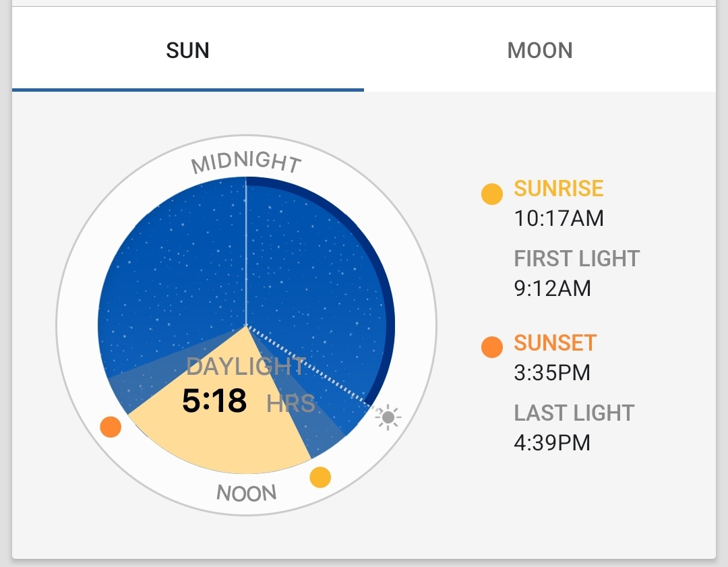Click the yellow sunrise dot on dial
The width and height of the screenshot is (728, 567).
coord(320,477)
